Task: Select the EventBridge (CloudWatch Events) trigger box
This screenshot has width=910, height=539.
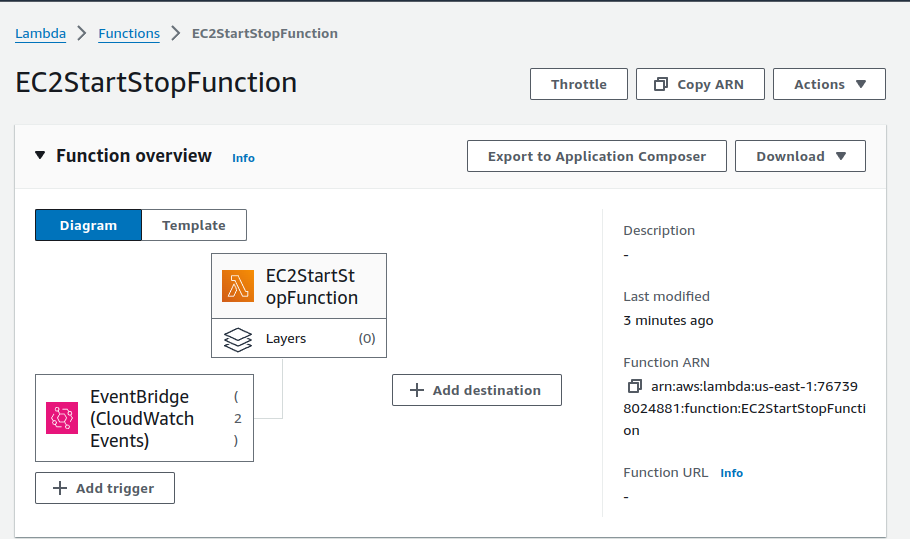Action: coord(144,418)
